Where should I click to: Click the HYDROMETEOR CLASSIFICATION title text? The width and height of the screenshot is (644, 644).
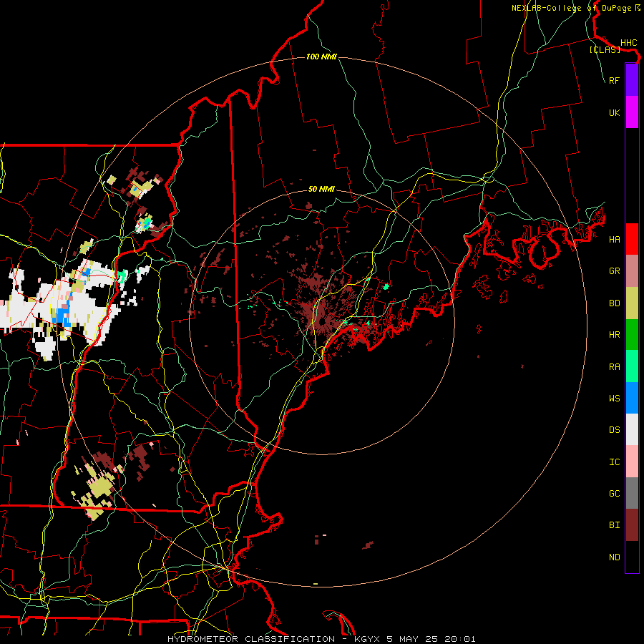click(x=251, y=639)
